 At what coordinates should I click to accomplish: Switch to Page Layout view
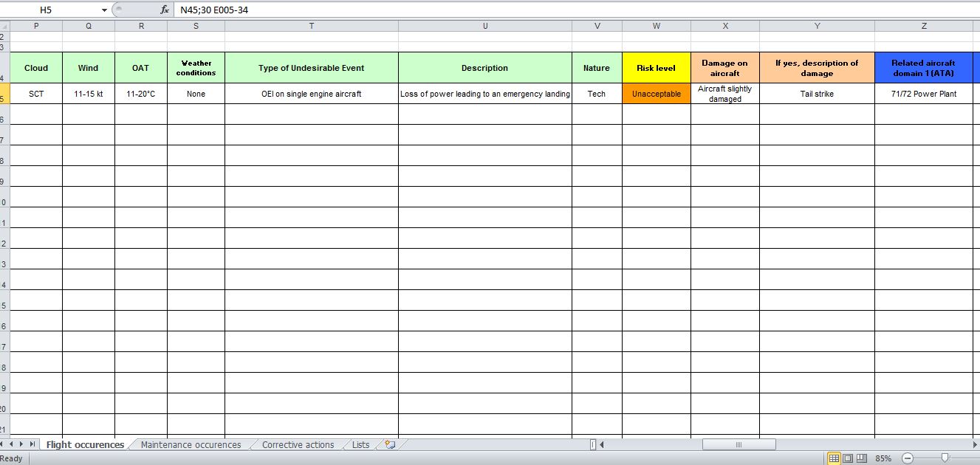pyautogui.click(x=847, y=458)
